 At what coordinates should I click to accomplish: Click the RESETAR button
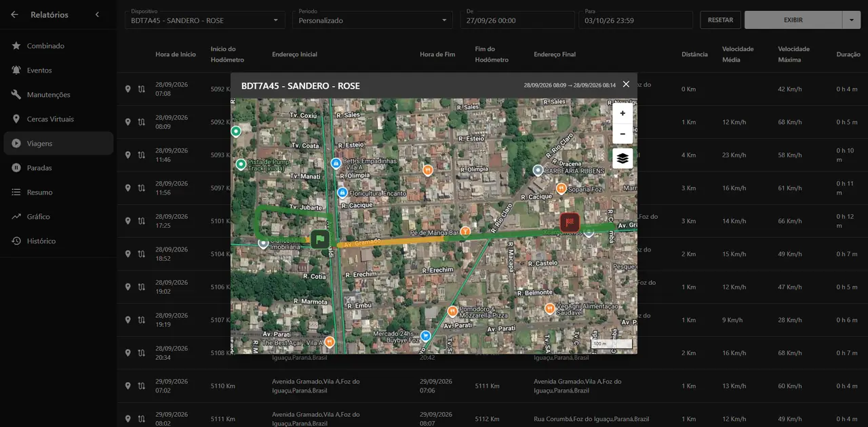(720, 20)
